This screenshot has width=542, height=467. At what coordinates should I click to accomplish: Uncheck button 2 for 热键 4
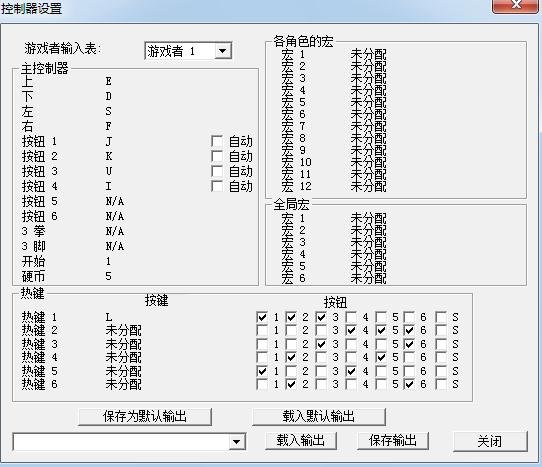tap(291, 357)
